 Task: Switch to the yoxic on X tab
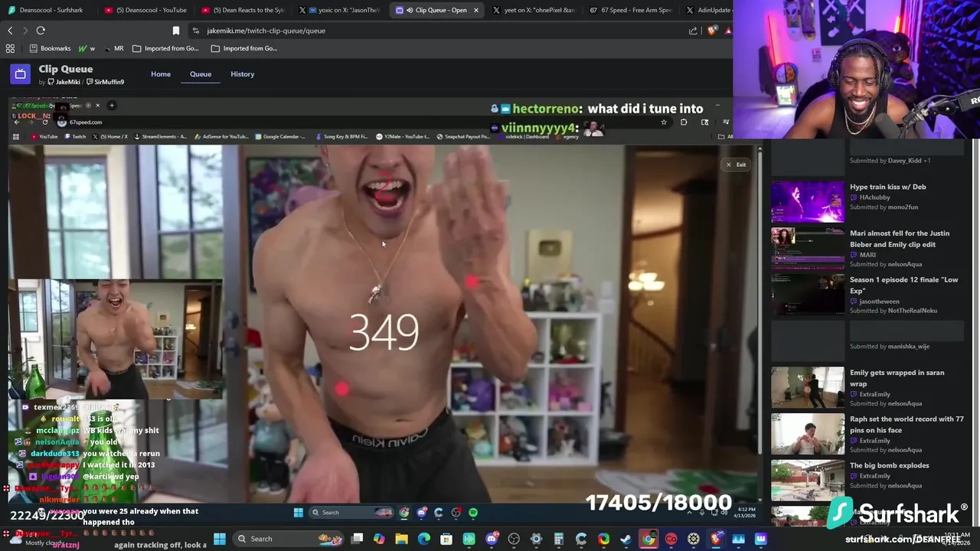pyautogui.click(x=341, y=10)
